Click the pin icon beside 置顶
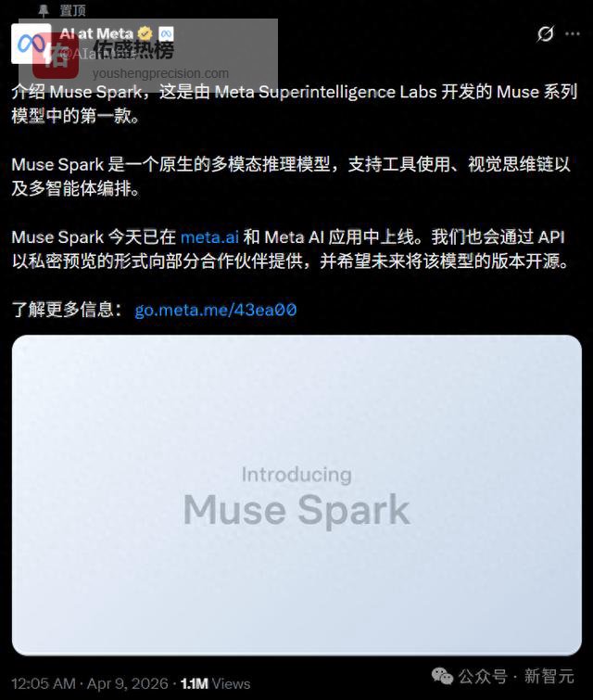The width and height of the screenshot is (593, 700). (44, 10)
